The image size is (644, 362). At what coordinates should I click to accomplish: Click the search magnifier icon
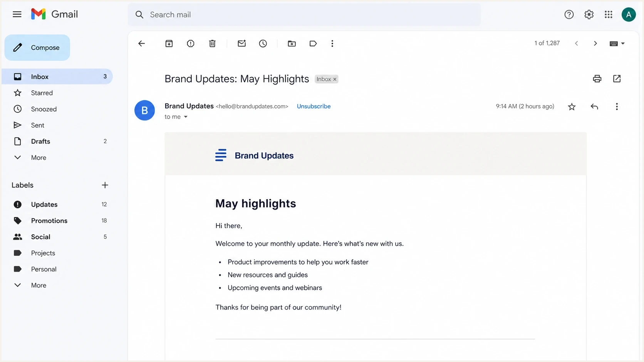click(139, 15)
